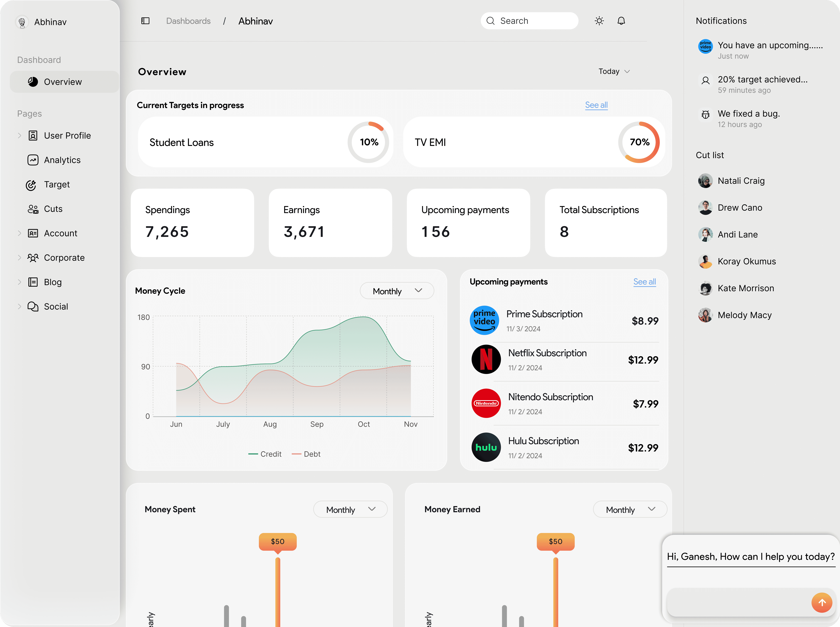Click the Blog icon in sidebar

coord(33,282)
